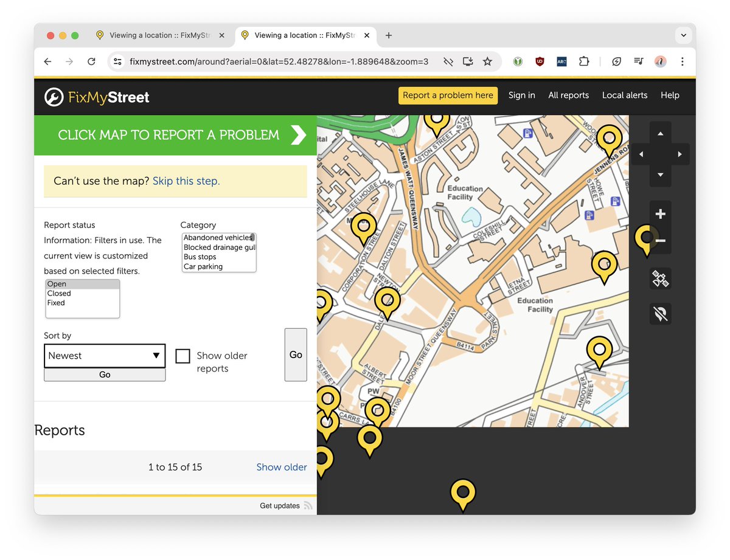This screenshot has width=730, height=560.
Task: Open the uBlock Origin extension
Action: coord(540,61)
